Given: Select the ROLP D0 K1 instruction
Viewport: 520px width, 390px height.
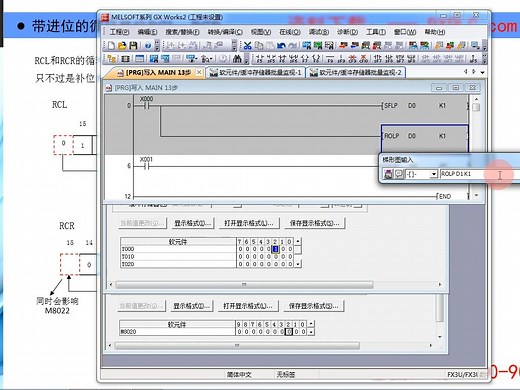Looking at the screenshot, I should 425,136.
